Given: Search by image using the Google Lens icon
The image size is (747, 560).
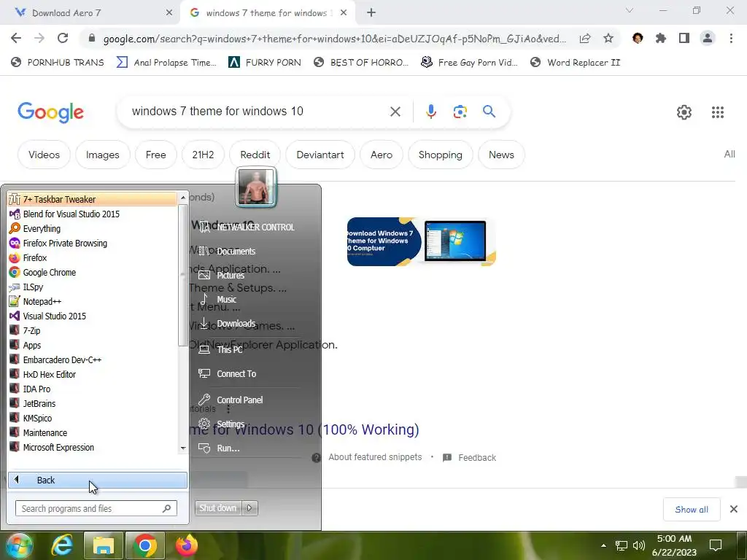Looking at the screenshot, I should pyautogui.click(x=460, y=112).
